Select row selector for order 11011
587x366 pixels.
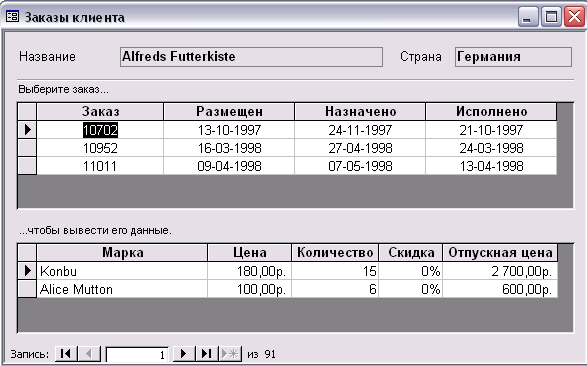point(27,166)
